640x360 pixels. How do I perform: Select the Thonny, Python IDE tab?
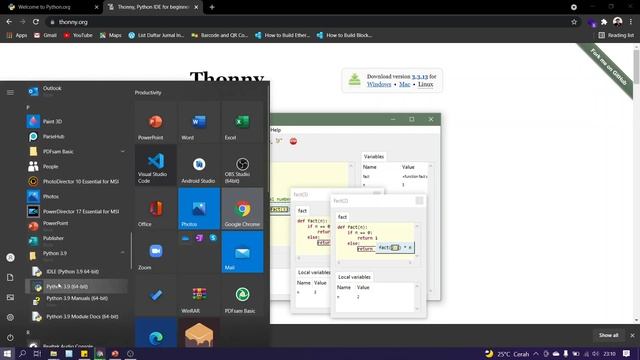(x=153, y=7)
